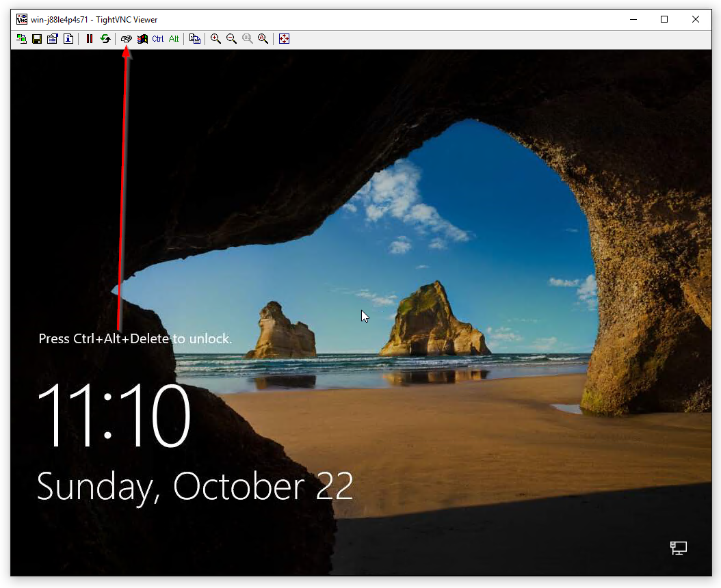The width and height of the screenshot is (721, 588).
Task: Click the 'Press Ctrl+Alt+Delete to unlock.' text
Action: pyautogui.click(x=135, y=339)
